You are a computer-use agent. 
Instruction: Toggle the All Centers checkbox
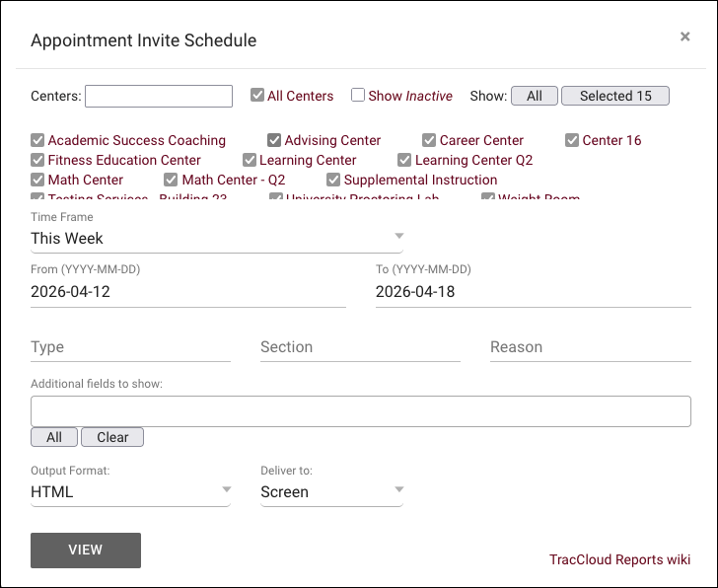(x=257, y=96)
